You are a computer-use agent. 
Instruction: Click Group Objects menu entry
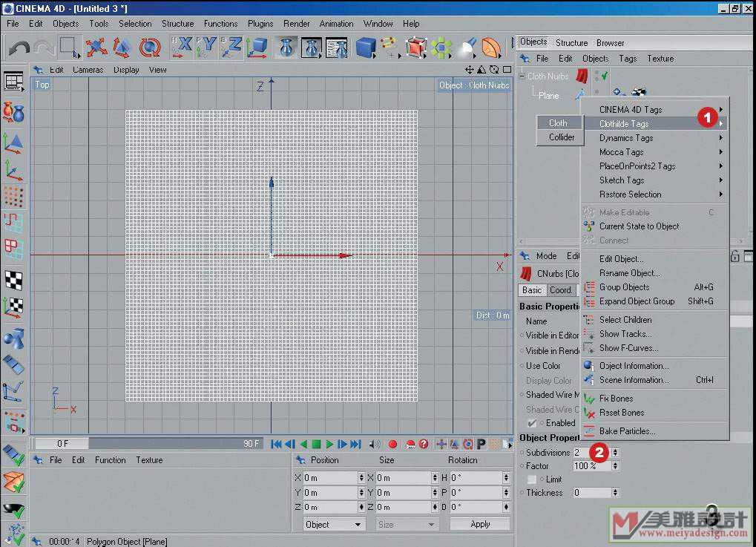pos(656,287)
